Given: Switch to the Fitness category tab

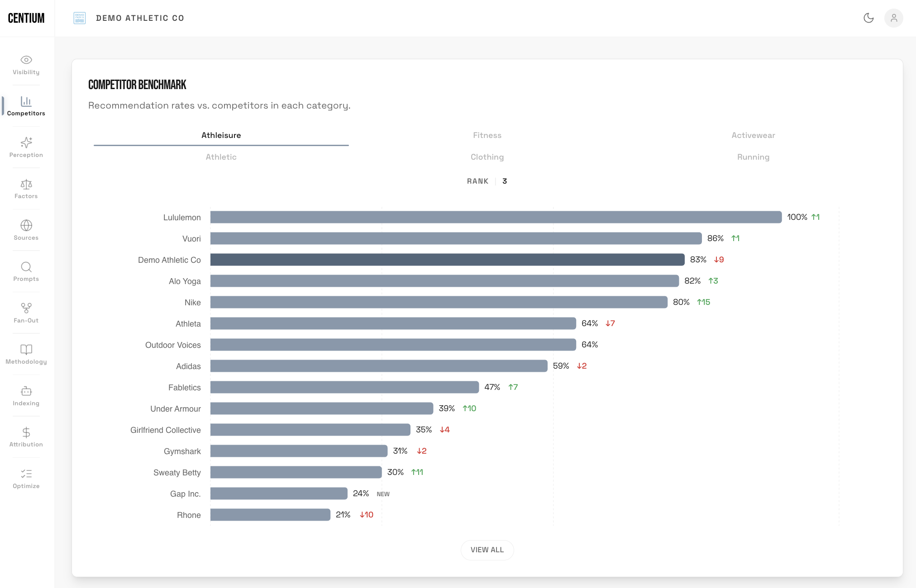Looking at the screenshot, I should [x=487, y=135].
